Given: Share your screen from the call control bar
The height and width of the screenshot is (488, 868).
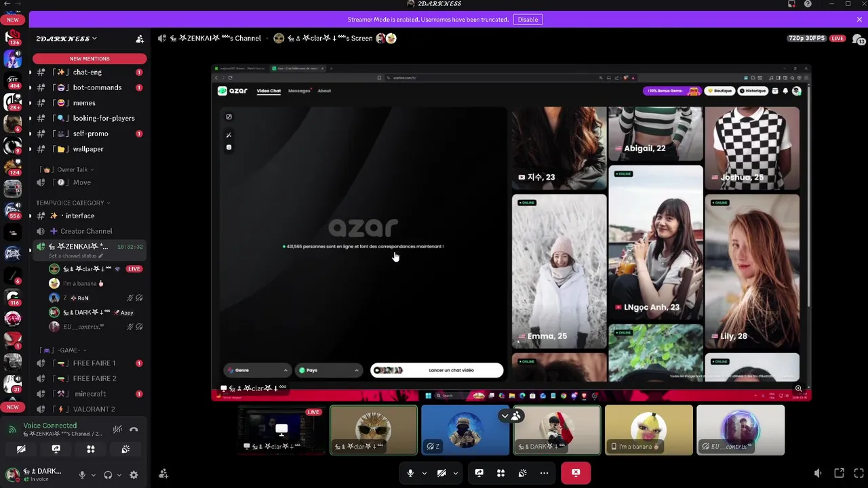Looking at the screenshot, I should [479, 473].
